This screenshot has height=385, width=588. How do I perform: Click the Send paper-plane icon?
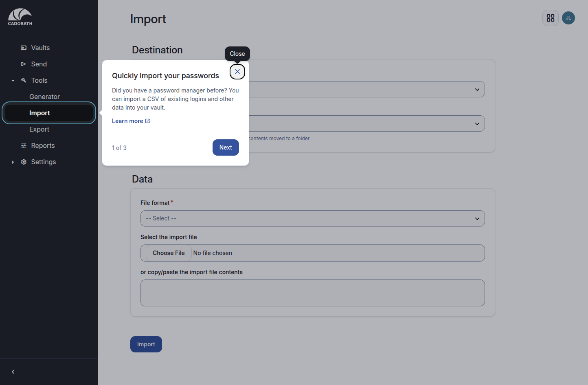(24, 64)
